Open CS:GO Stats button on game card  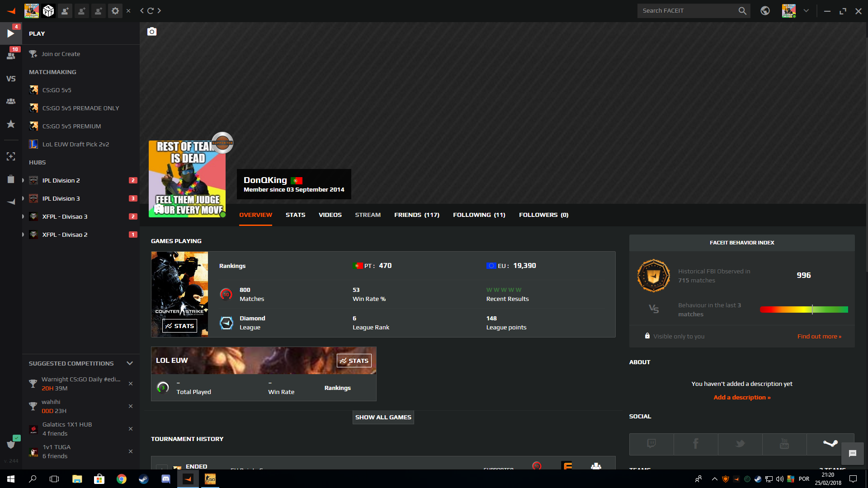(x=179, y=326)
